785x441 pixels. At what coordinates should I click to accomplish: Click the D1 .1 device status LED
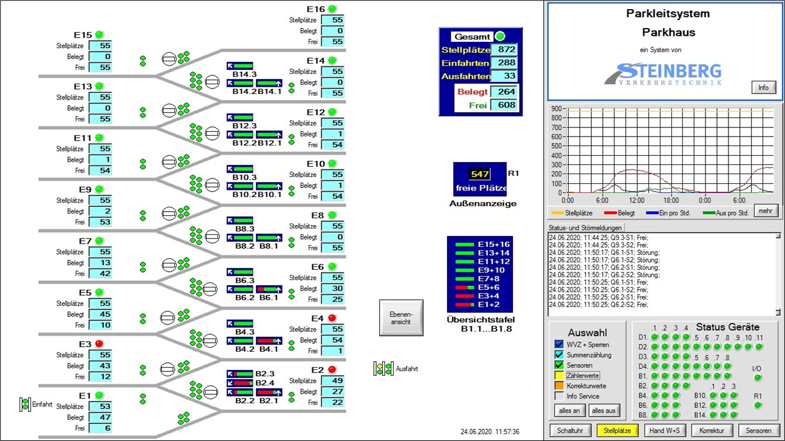(x=654, y=337)
